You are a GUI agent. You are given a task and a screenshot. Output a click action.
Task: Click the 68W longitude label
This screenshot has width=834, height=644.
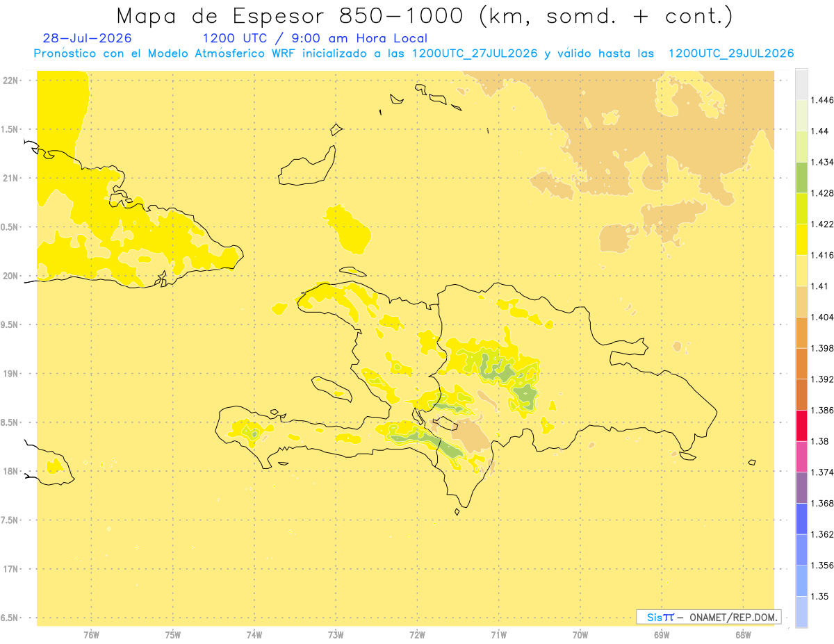coord(743,635)
